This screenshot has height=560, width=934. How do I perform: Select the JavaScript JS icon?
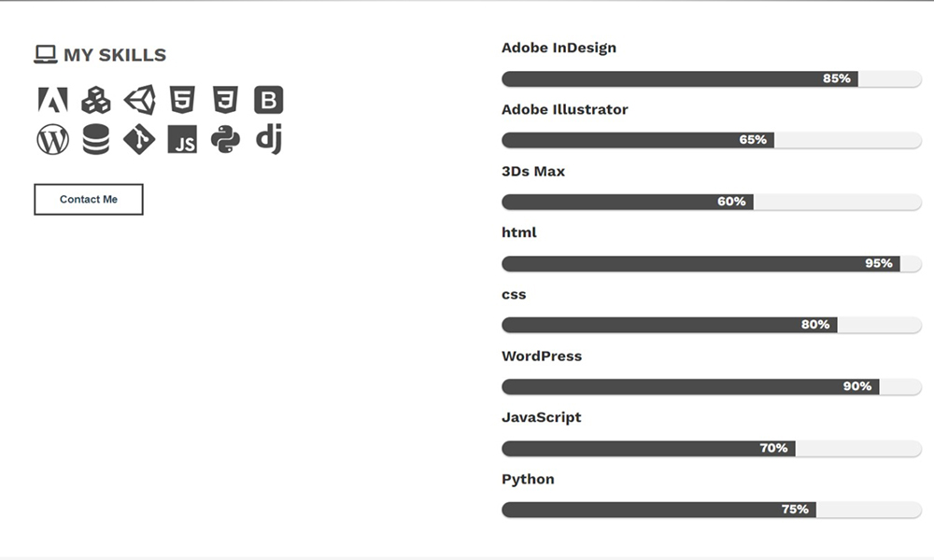pos(182,139)
